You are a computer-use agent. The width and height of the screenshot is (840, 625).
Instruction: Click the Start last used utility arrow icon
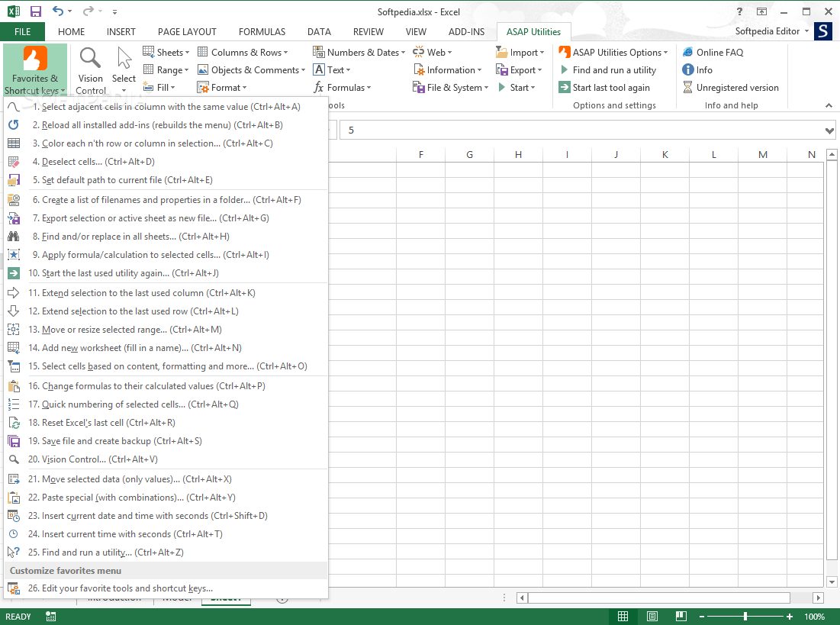tap(14, 273)
